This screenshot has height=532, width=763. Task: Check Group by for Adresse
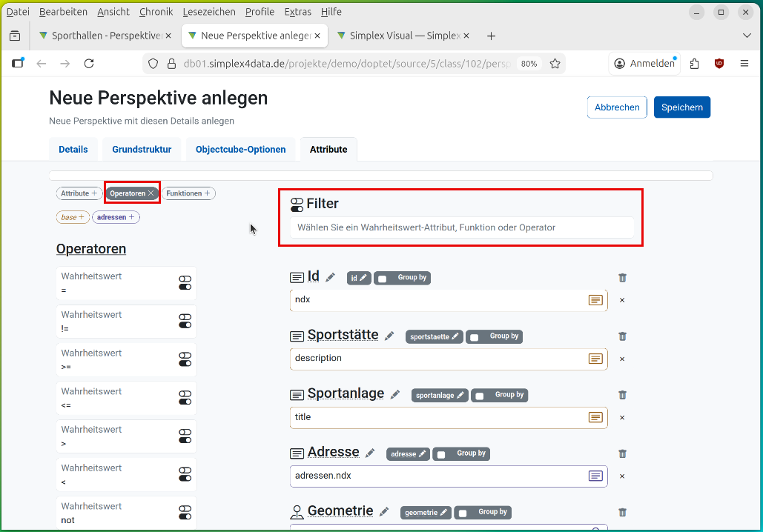[x=441, y=454]
